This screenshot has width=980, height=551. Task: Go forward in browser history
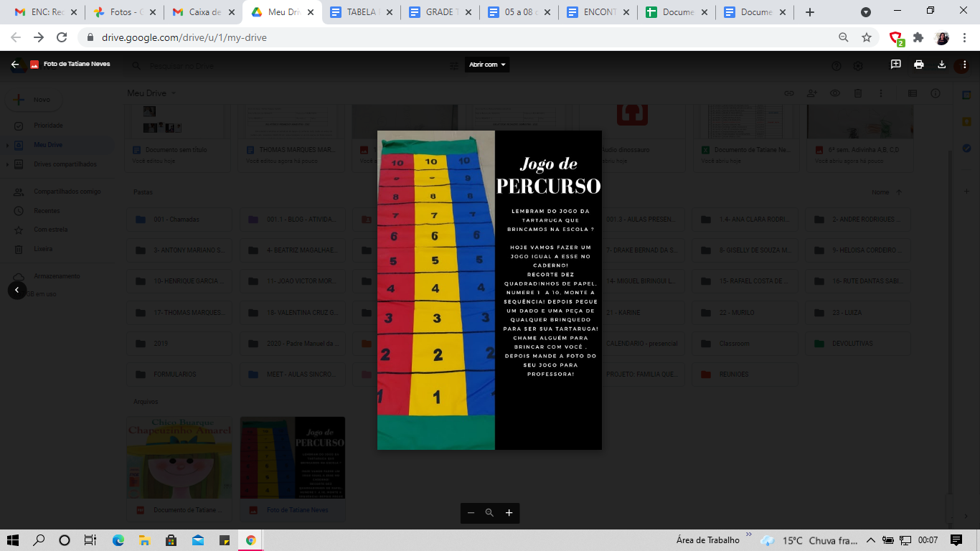pyautogui.click(x=39, y=37)
